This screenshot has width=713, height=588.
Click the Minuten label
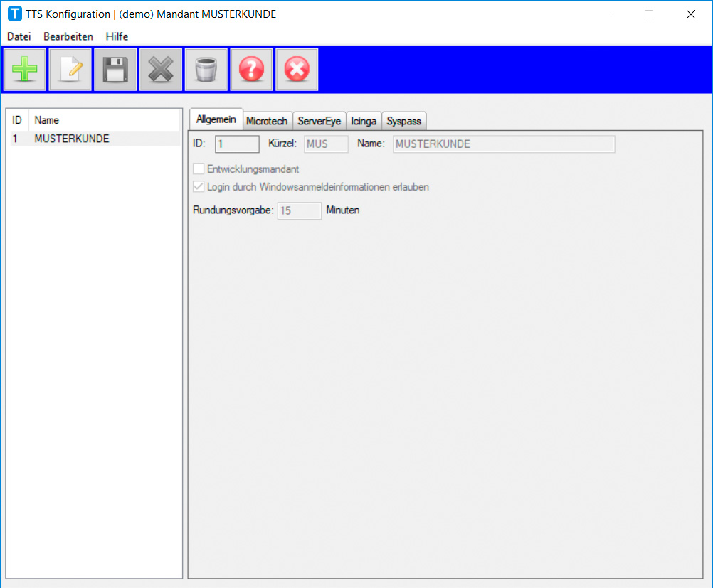click(343, 210)
